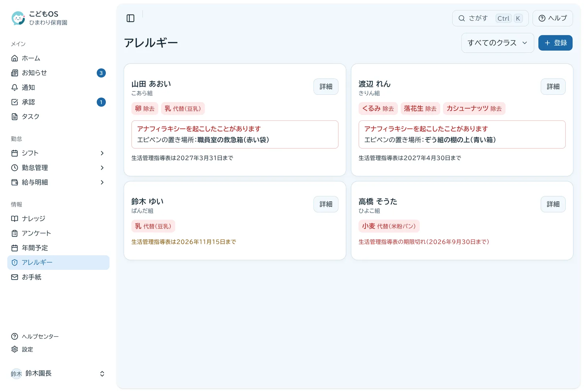Click the ホーム house icon

pos(15,58)
